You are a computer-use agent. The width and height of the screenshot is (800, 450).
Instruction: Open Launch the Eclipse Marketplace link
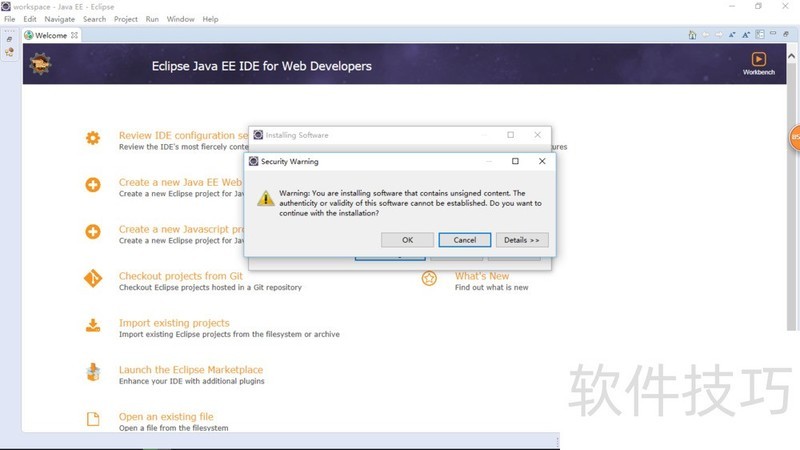tap(191, 370)
